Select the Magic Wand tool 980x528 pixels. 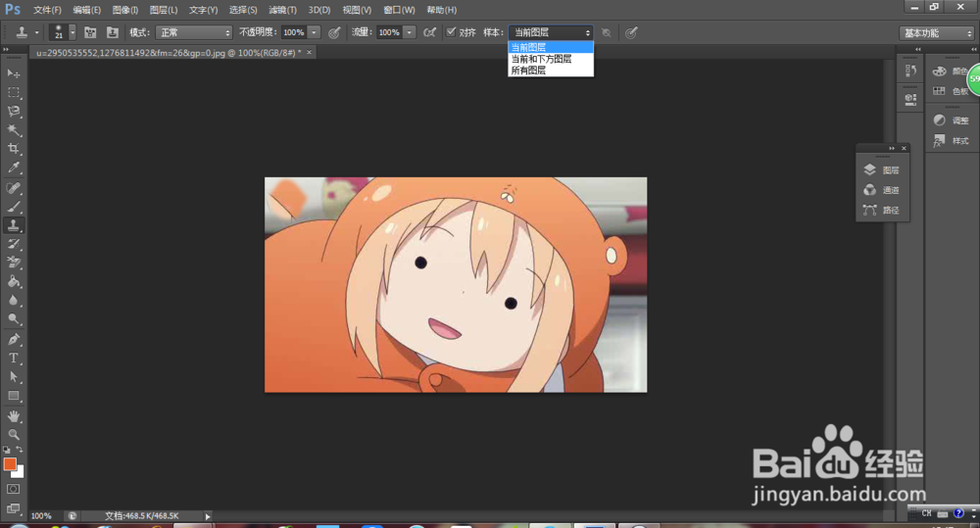[x=13, y=130]
